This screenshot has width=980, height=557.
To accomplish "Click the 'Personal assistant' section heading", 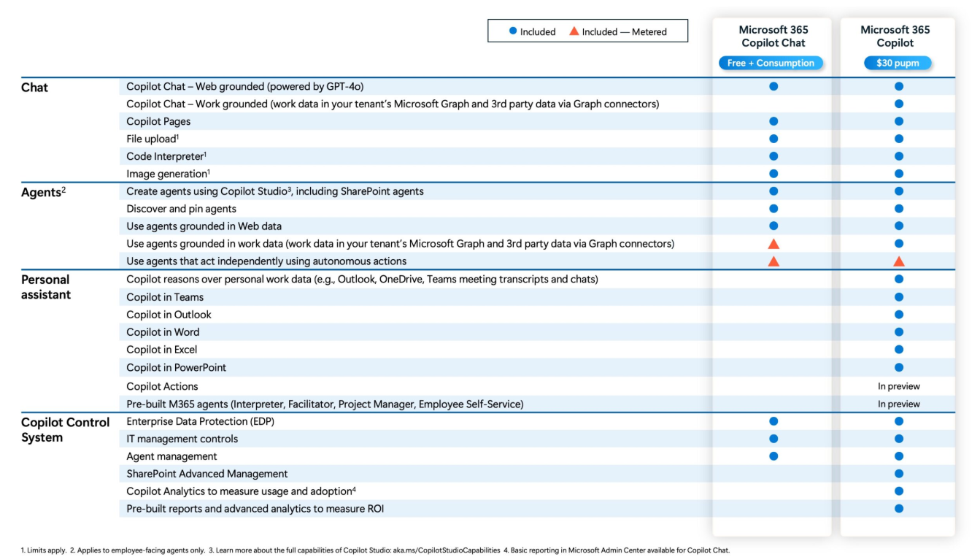I will pos(46,287).
